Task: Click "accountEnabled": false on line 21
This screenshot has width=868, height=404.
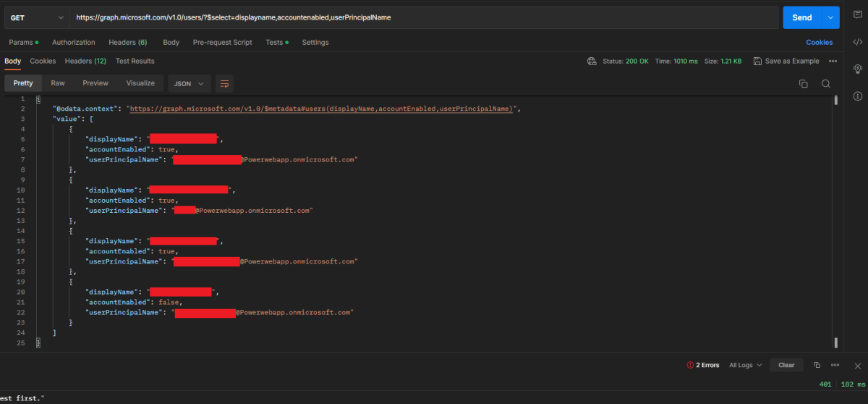Action: tap(134, 302)
